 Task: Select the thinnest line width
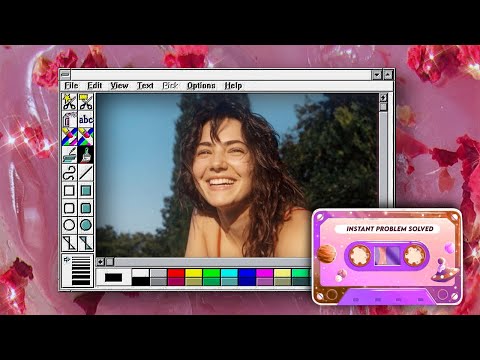(81, 258)
